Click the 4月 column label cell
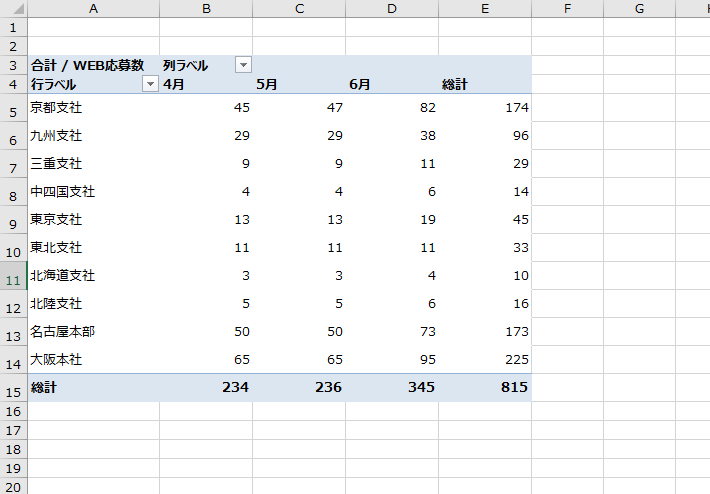This screenshot has height=494, width=710. pyautogui.click(x=206, y=84)
